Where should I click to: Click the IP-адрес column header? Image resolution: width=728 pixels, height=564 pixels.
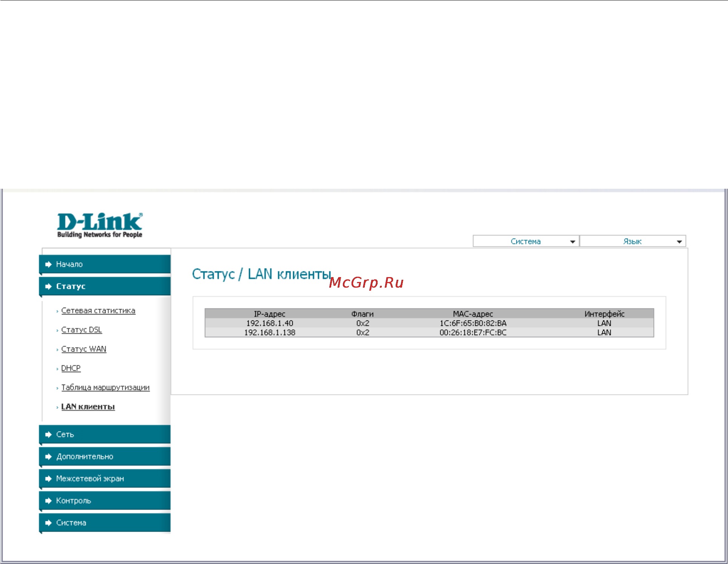(270, 314)
